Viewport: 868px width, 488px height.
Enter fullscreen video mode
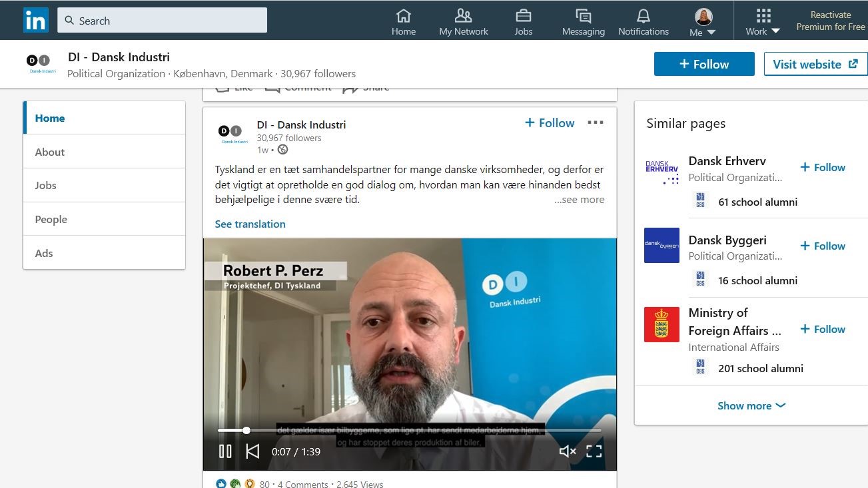click(594, 451)
